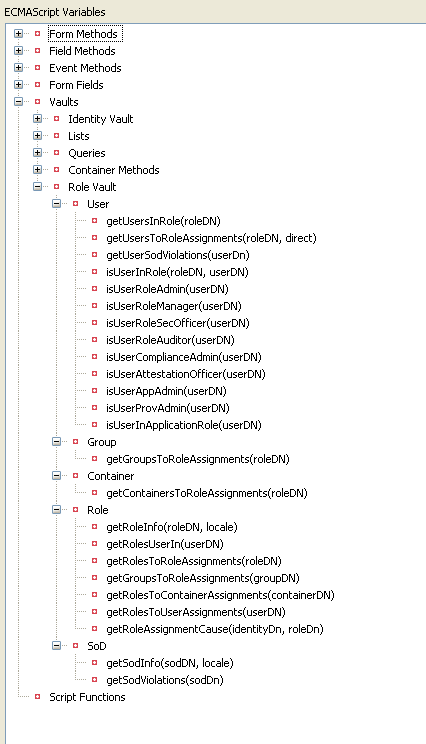Click the red icon beside SoD
This screenshot has height=744, width=426.
75,646
